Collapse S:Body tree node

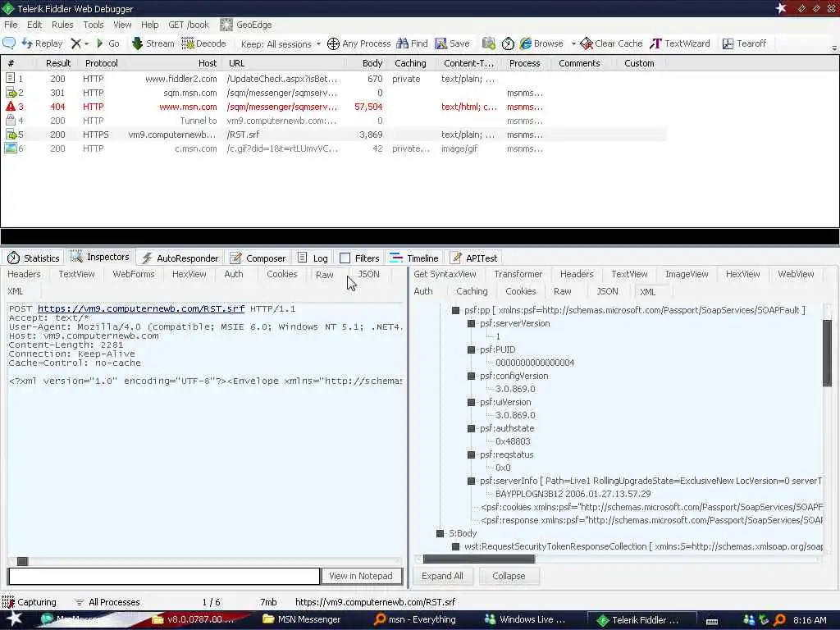pos(440,533)
